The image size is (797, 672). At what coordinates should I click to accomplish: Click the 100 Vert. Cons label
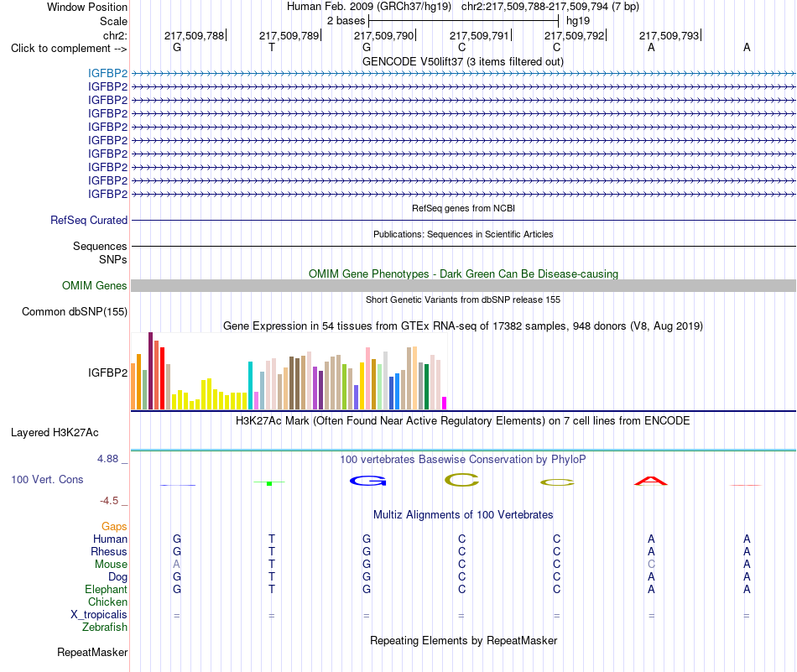[47, 479]
